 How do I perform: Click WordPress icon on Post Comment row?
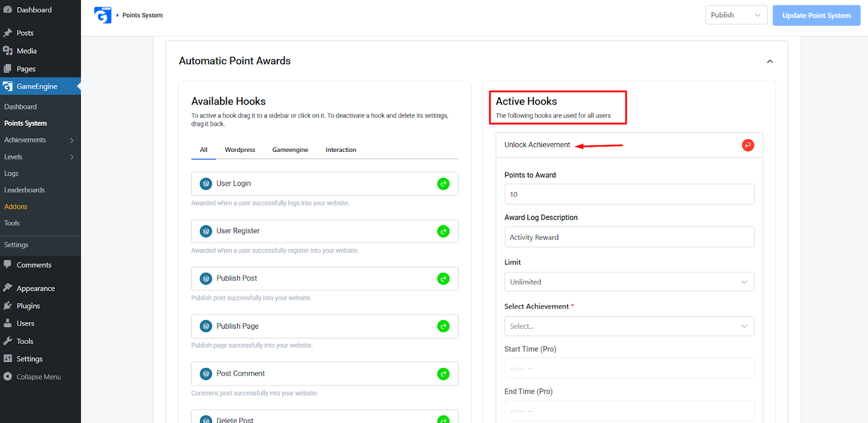point(206,374)
